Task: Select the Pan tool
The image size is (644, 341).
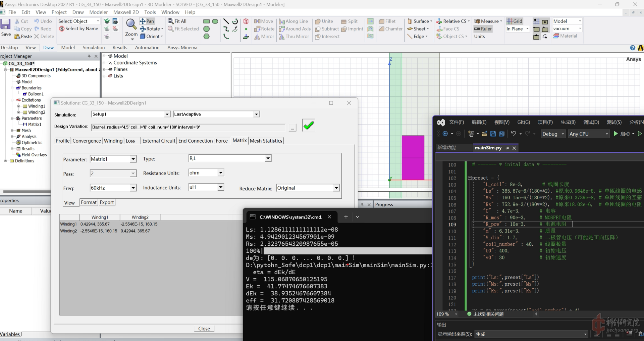Action: tap(147, 21)
